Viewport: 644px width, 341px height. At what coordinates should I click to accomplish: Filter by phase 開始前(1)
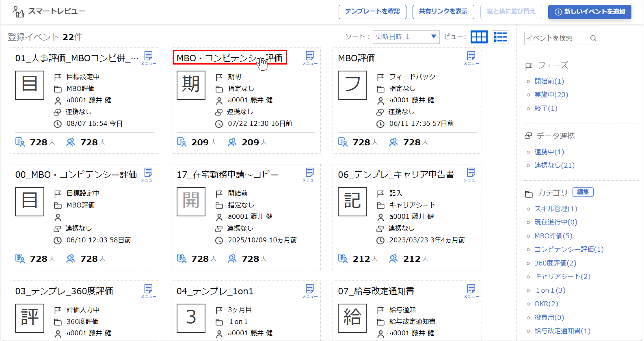[549, 81]
